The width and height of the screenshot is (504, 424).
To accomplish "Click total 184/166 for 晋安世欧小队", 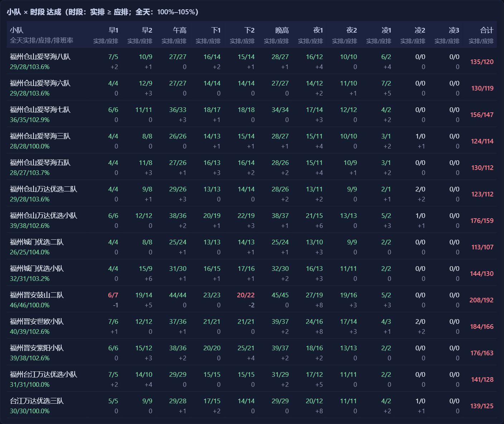I will click(x=482, y=327).
